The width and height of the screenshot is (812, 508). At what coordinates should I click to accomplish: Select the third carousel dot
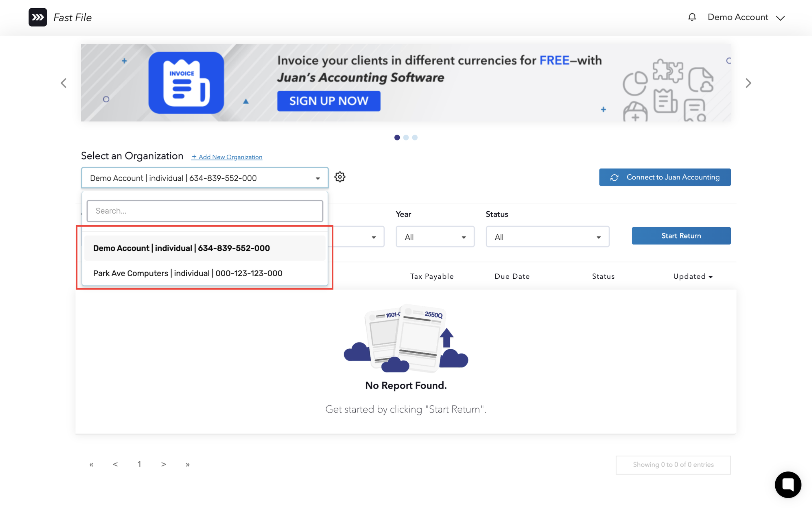[x=415, y=137]
